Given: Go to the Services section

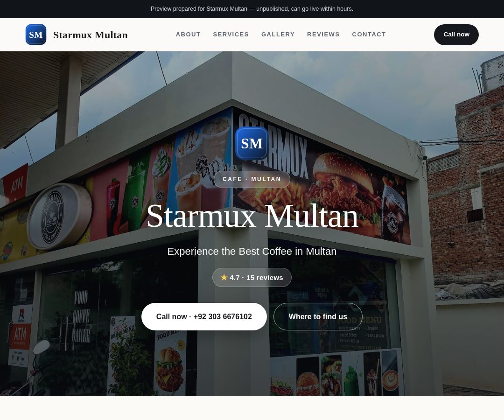Looking at the screenshot, I should pos(231,35).
